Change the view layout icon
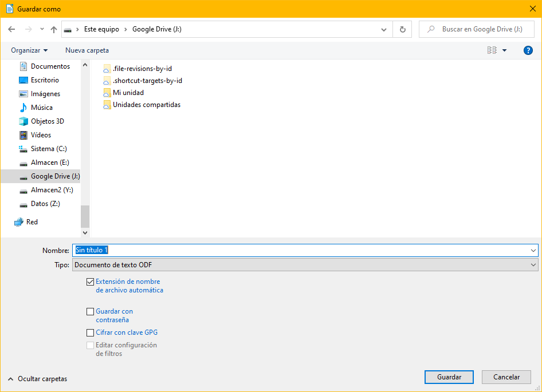 click(x=492, y=50)
